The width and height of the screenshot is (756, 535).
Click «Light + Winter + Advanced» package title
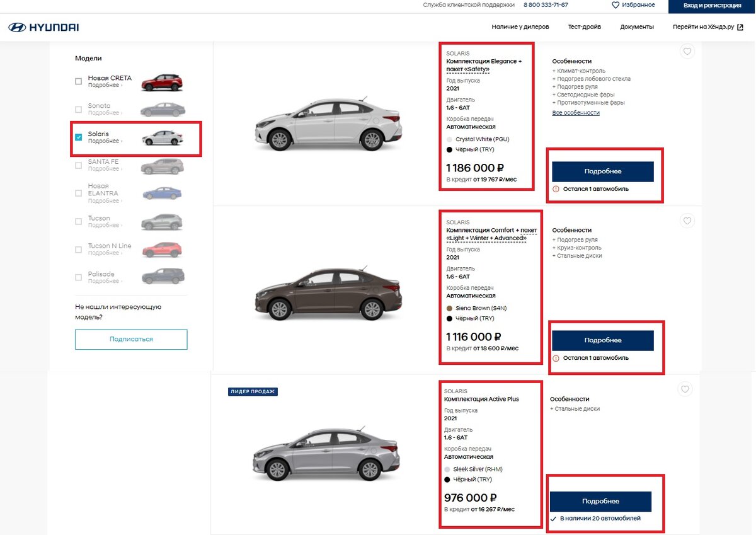[486, 238]
